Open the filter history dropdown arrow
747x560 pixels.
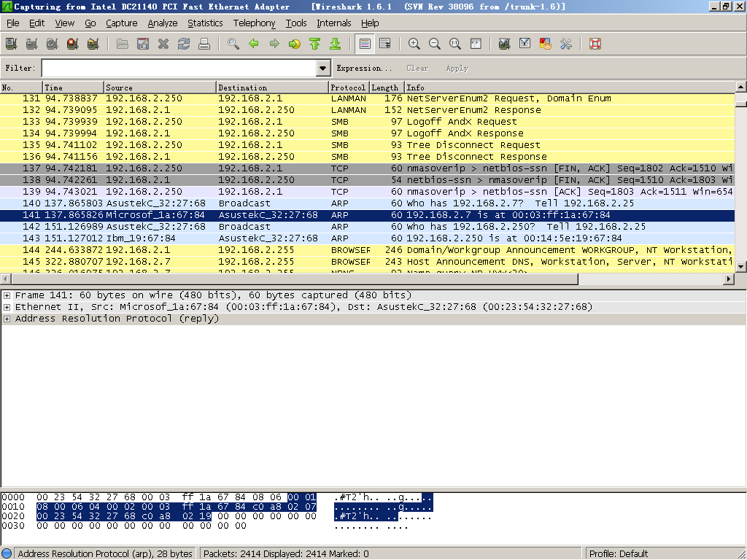pyautogui.click(x=323, y=69)
